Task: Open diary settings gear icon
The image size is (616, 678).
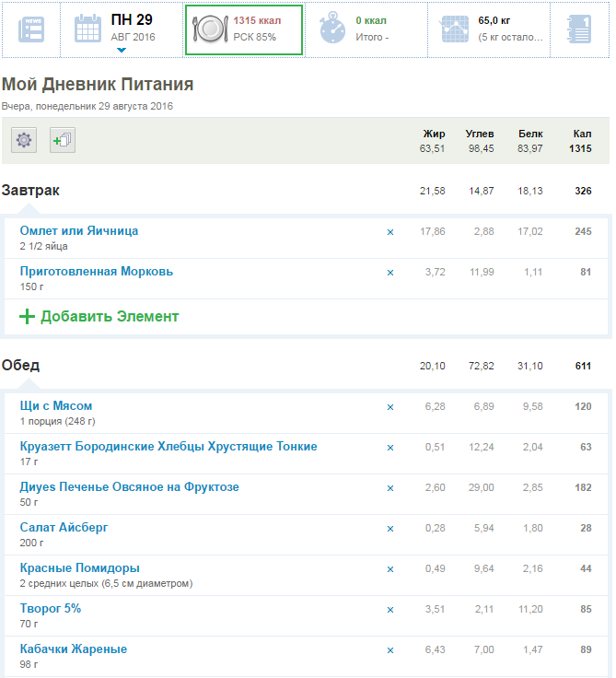Action: pos(24,140)
